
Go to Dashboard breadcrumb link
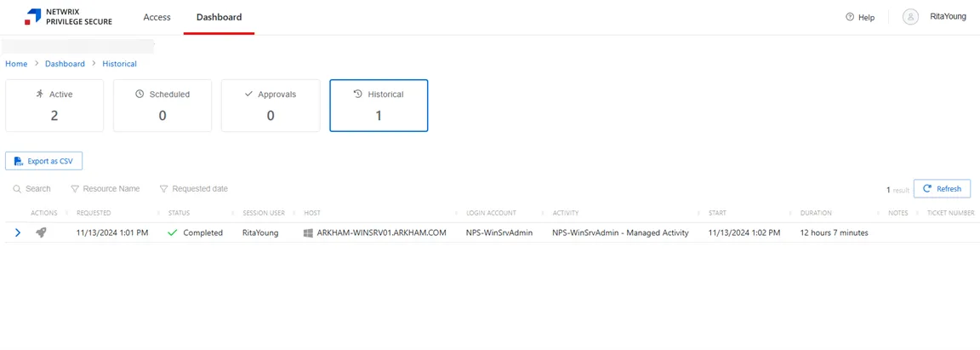tap(65, 64)
